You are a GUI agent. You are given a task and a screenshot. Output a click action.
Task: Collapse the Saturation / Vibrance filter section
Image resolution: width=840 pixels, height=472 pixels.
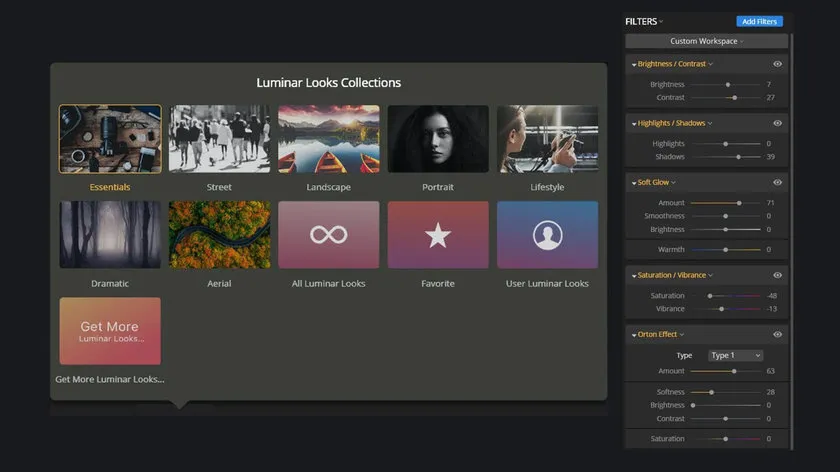[633, 275]
